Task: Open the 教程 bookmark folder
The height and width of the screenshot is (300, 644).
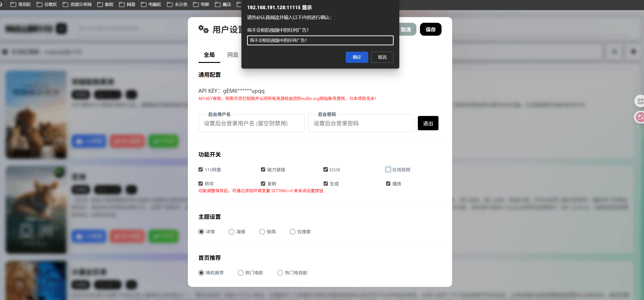Action: pyautogui.click(x=105, y=4)
